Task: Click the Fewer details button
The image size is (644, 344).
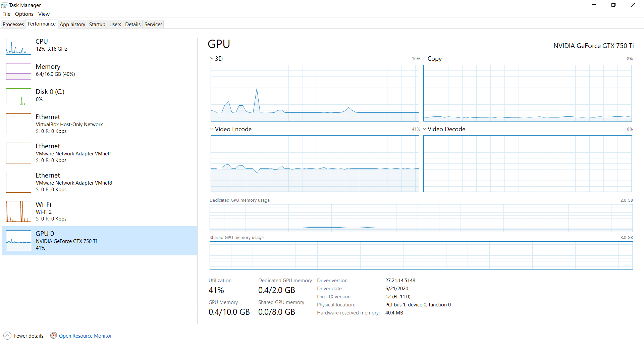Action: coord(29,336)
